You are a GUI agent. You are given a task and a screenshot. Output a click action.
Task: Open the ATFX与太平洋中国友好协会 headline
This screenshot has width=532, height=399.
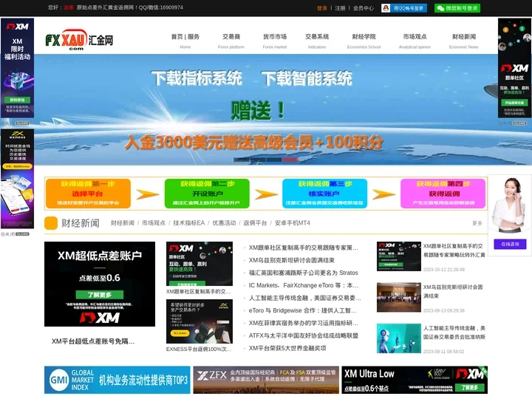point(304,335)
